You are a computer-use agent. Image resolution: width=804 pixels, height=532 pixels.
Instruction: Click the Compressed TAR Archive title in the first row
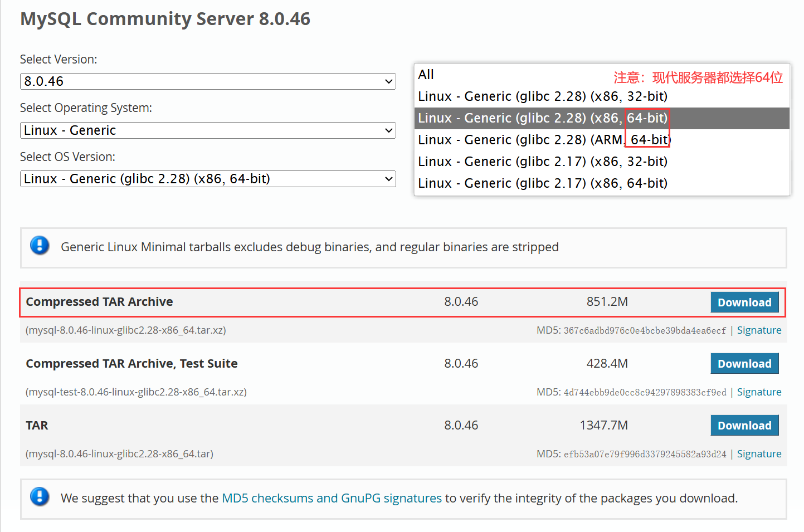pos(99,302)
